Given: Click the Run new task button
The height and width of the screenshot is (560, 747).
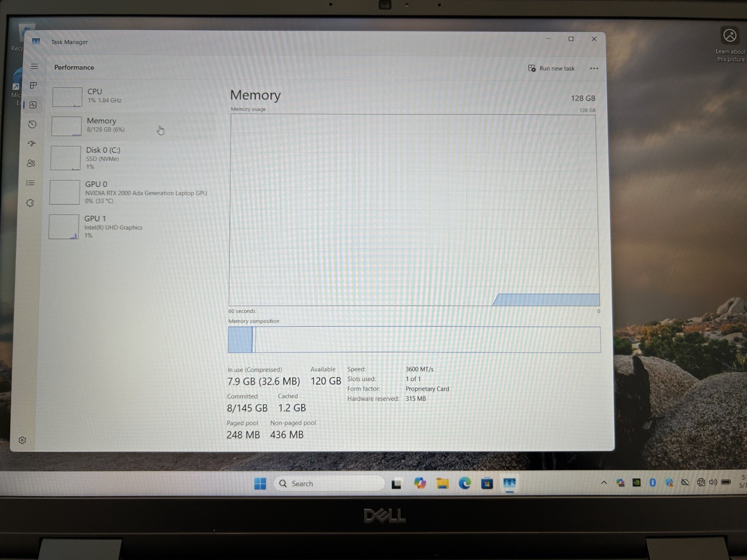Looking at the screenshot, I should point(551,68).
